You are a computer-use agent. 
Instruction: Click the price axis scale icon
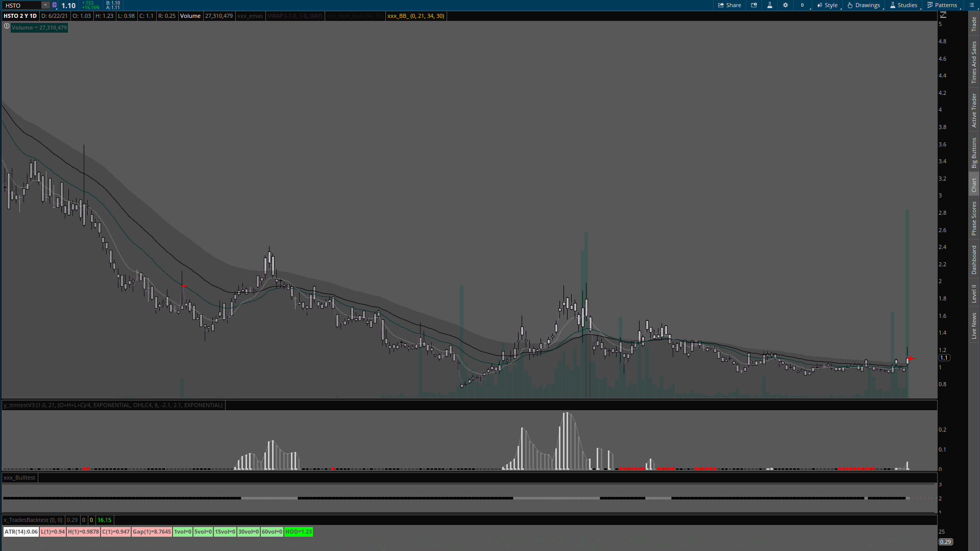(943, 15)
